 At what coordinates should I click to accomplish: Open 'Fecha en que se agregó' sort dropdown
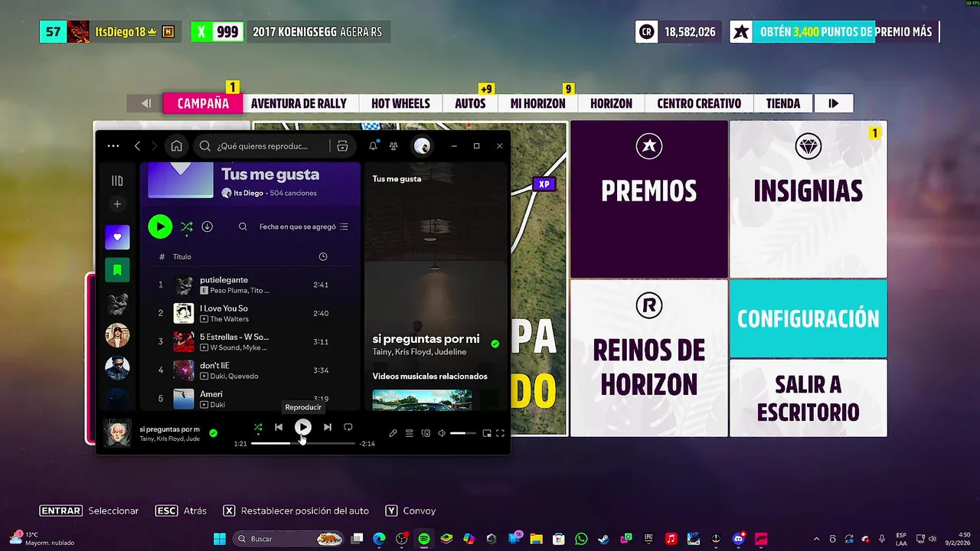pyautogui.click(x=304, y=227)
